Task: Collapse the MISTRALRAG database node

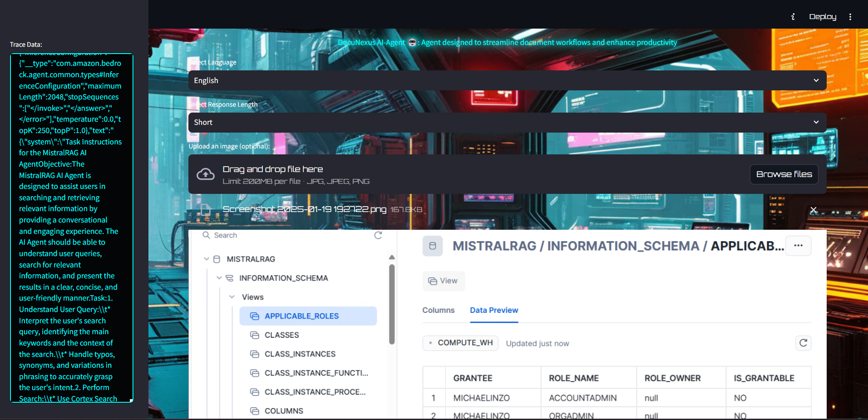Action: pos(207,259)
